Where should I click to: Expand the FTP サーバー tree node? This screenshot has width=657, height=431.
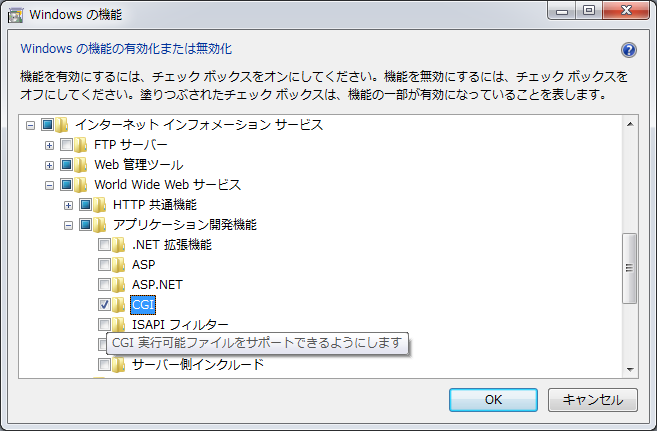(49, 145)
